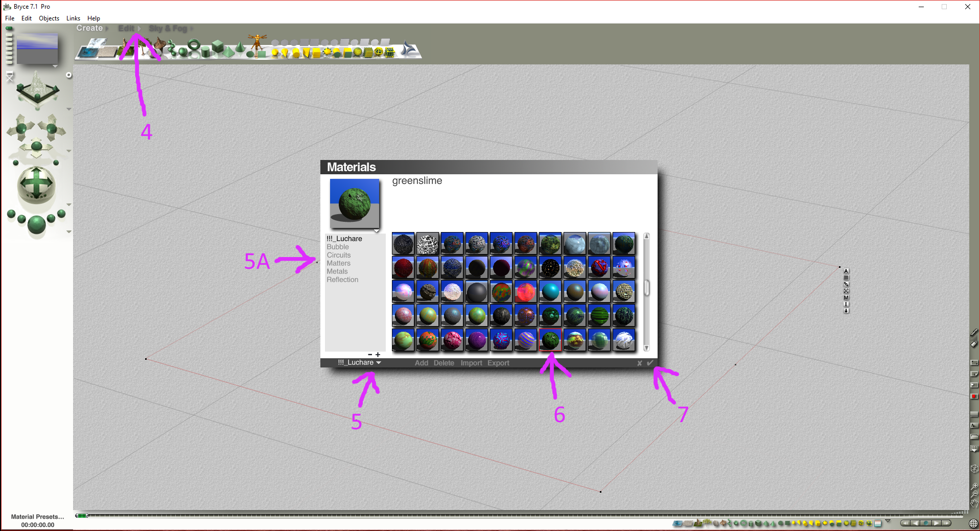
Task: Switch to the Create palette
Action: (x=89, y=28)
